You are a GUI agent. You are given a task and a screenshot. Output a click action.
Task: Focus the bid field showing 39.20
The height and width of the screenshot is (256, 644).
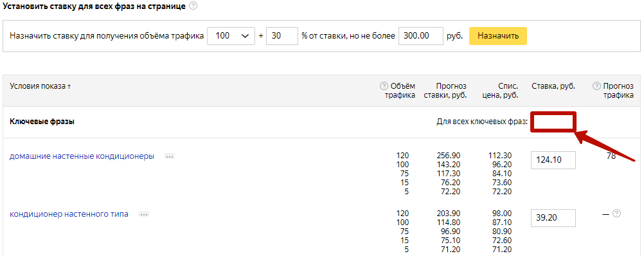pos(553,218)
